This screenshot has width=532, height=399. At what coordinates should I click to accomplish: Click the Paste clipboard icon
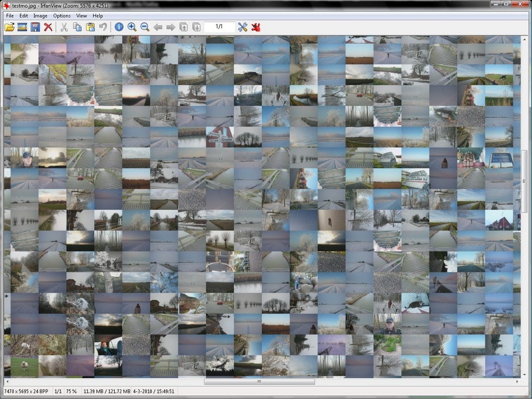tap(90, 27)
